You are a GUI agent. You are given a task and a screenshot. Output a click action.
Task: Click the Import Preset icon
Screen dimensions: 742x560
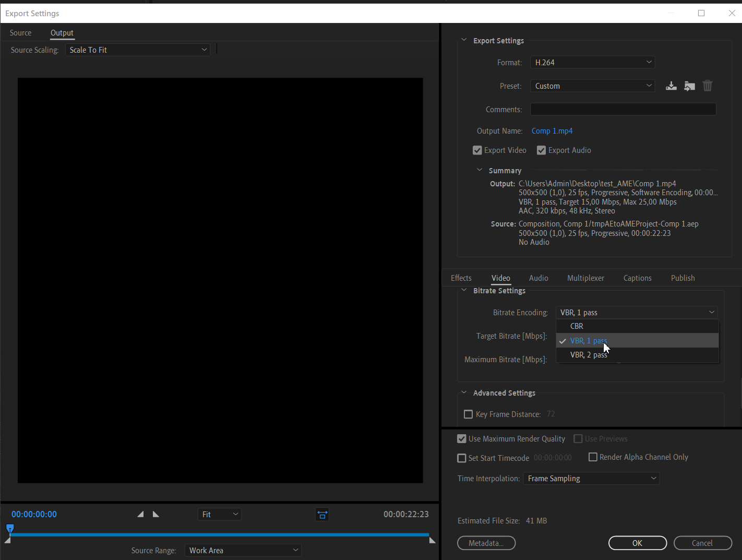(689, 86)
